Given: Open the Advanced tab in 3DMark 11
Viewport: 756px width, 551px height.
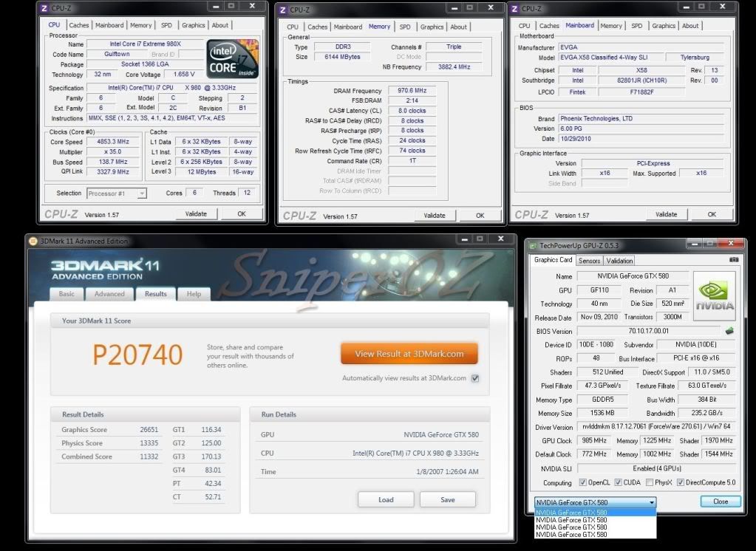Looking at the screenshot, I should point(109,294).
